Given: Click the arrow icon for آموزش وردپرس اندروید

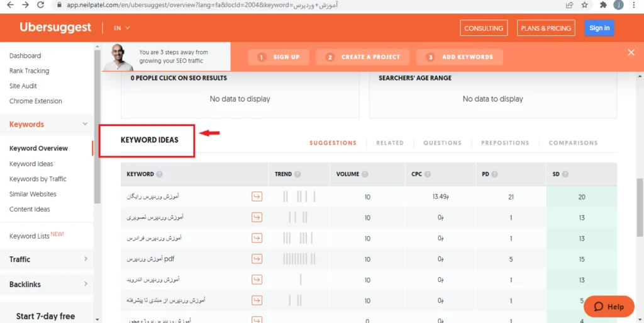Looking at the screenshot, I should (257, 280).
